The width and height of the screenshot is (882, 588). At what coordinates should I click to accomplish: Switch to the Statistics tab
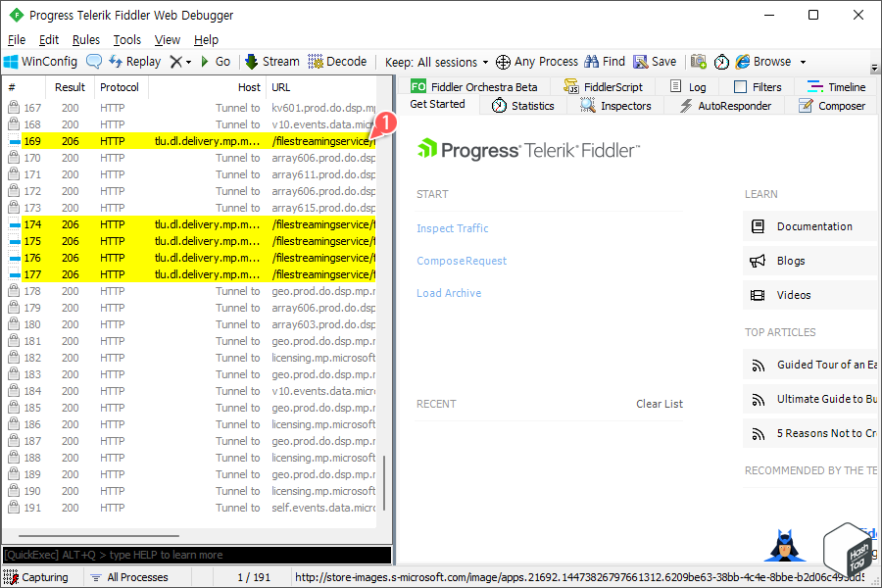click(522, 106)
